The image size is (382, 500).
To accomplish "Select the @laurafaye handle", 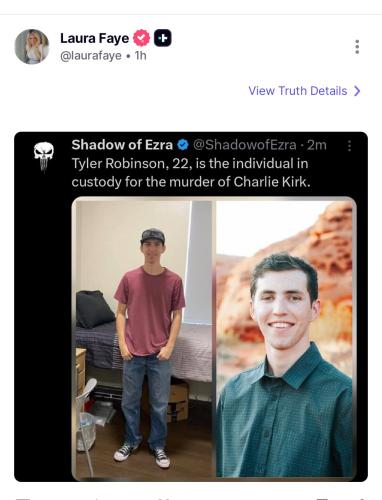I will [x=91, y=55].
